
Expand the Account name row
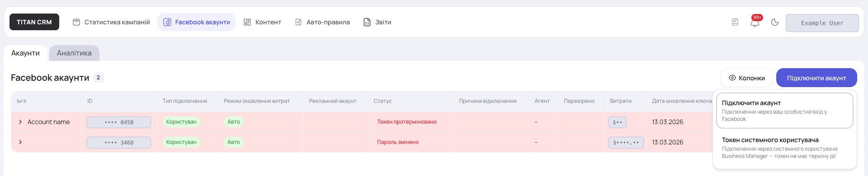[20, 122]
